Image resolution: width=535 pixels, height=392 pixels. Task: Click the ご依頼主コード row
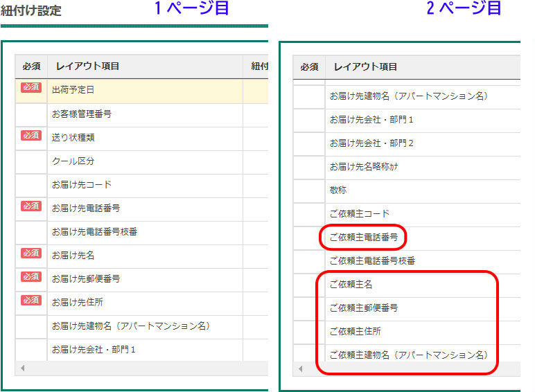[360, 214]
